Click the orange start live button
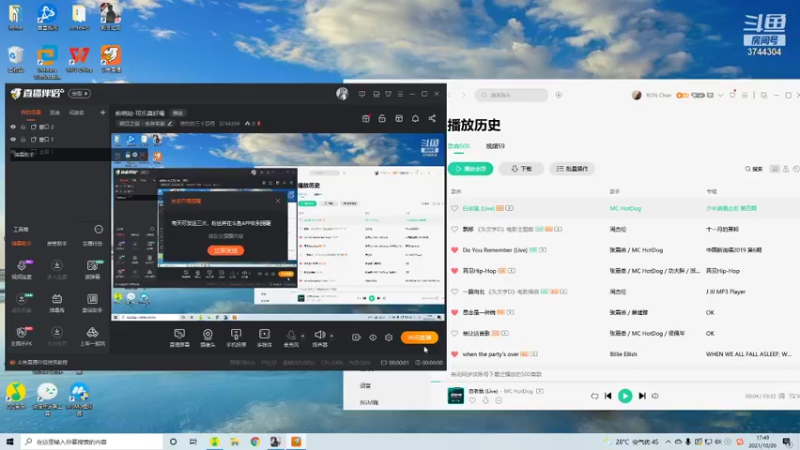Viewport: 800px width, 450px height. [x=419, y=337]
